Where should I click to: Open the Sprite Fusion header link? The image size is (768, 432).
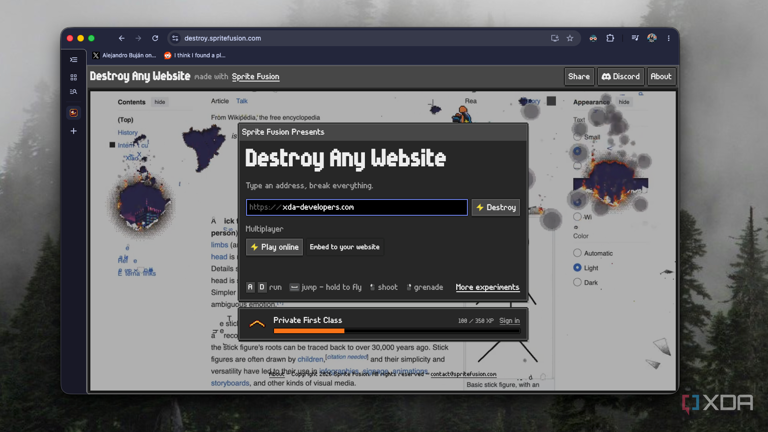click(x=256, y=76)
